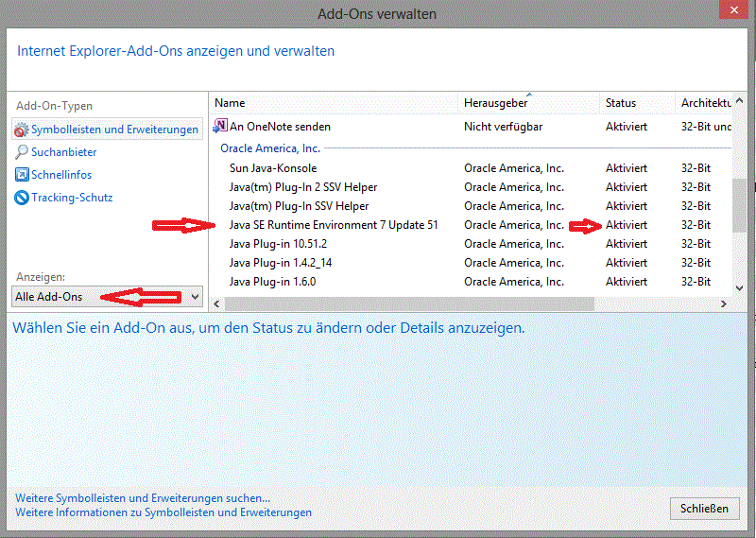This screenshot has height=538, width=756.
Task: Click the Suchanbieter magnifier icon
Action: click(21, 152)
